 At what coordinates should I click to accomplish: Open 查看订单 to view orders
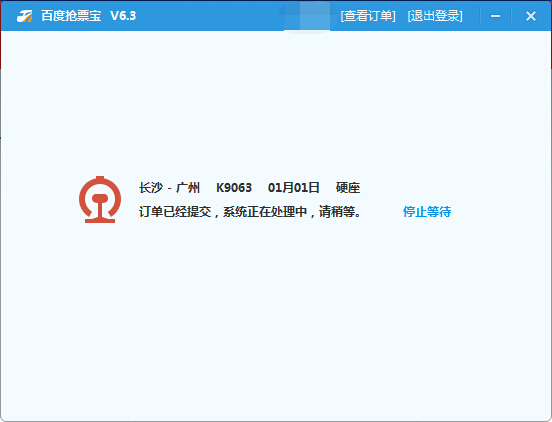point(368,16)
